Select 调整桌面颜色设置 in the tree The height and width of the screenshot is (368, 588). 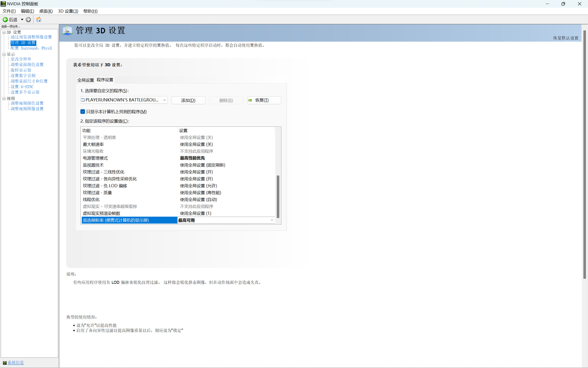coord(27,65)
